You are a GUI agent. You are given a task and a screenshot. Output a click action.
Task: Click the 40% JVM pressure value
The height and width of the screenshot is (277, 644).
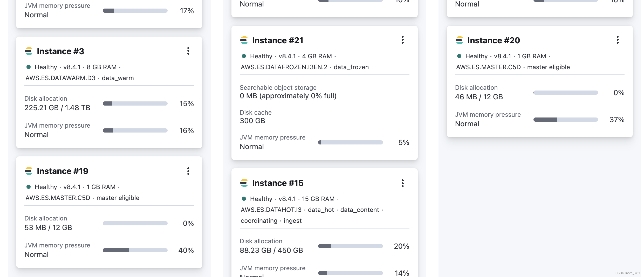pos(186,251)
